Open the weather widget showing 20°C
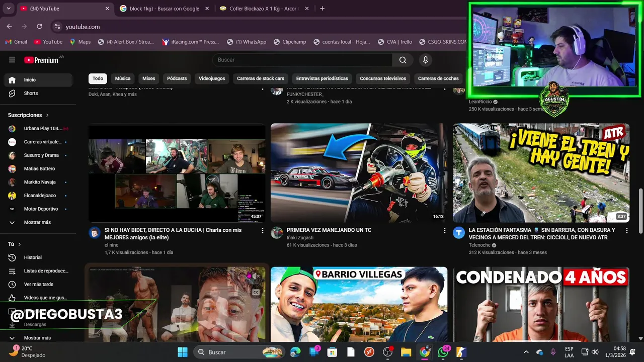644x362 pixels. coord(28,351)
